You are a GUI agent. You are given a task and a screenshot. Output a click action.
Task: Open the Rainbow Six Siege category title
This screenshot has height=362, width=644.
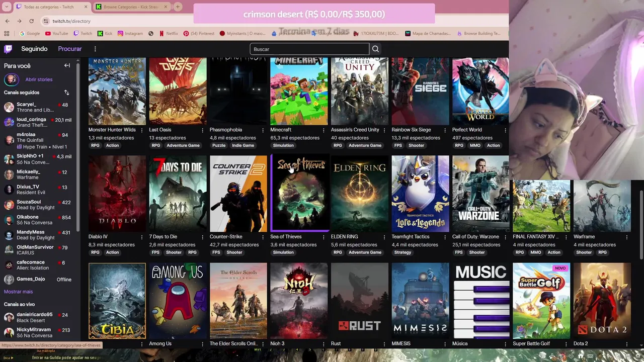411,130
